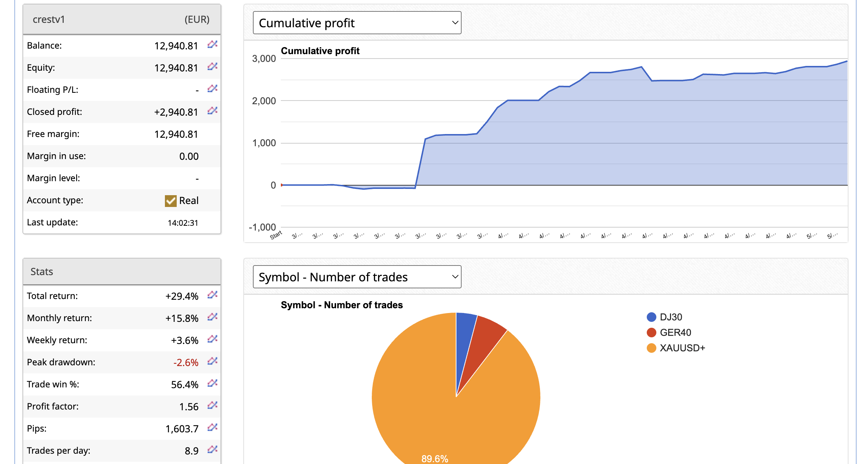The width and height of the screenshot is (868, 464).
Task: Click the (EUR) currency label
Action: coord(197,20)
